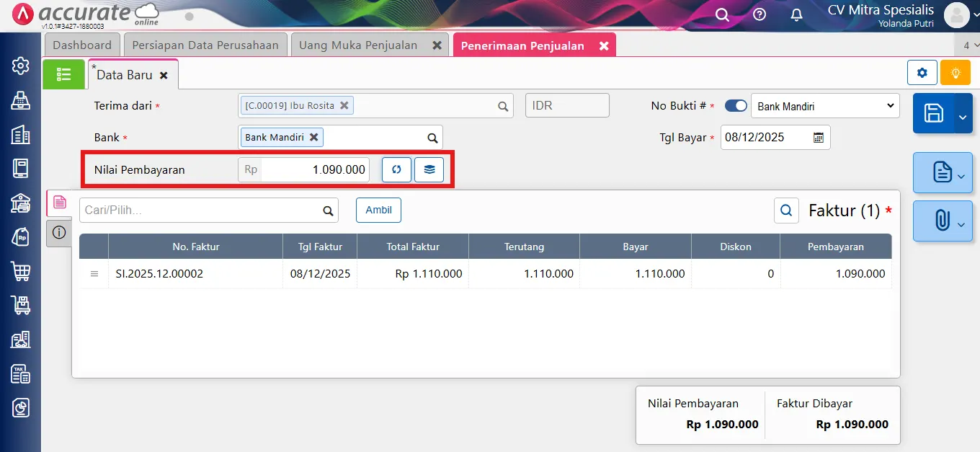This screenshot has height=452, width=980.
Task: Click the Nilai Pembayaran amount field
Action: tap(314, 170)
